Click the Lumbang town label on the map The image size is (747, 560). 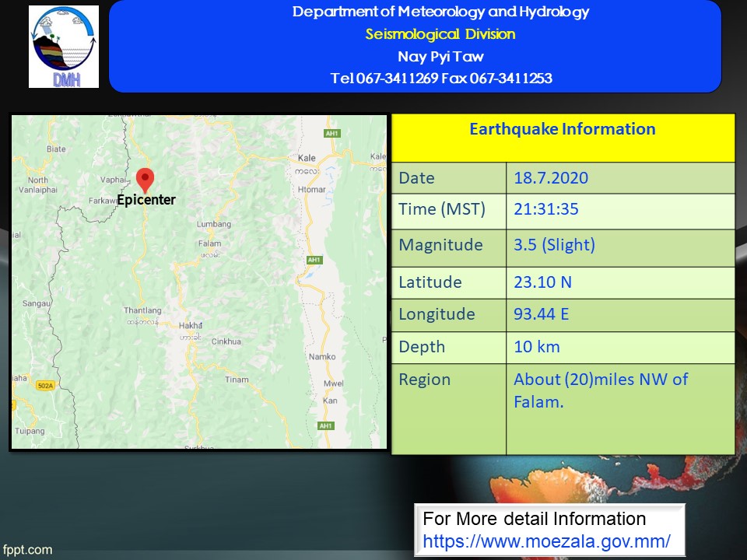click(x=214, y=224)
